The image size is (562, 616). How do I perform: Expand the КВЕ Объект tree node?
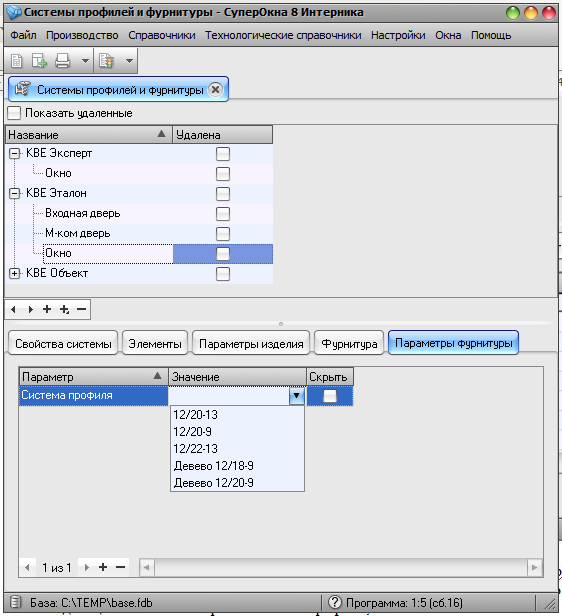coord(15,273)
